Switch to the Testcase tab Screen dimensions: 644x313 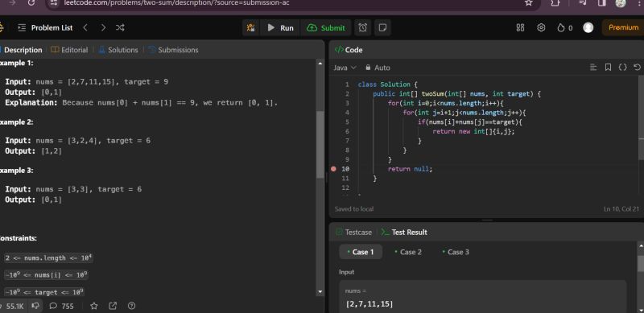353,232
